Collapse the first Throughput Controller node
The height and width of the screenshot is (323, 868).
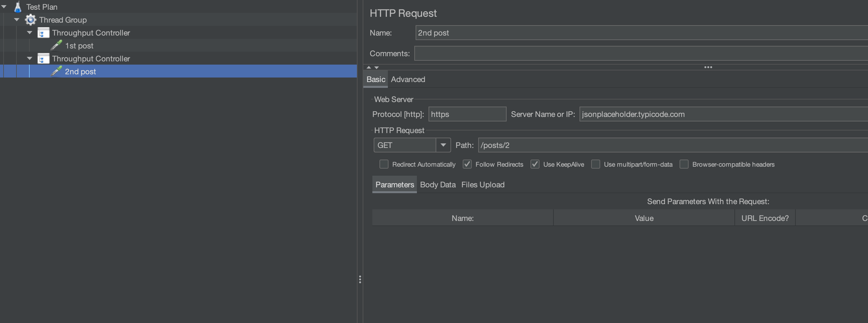tap(29, 32)
